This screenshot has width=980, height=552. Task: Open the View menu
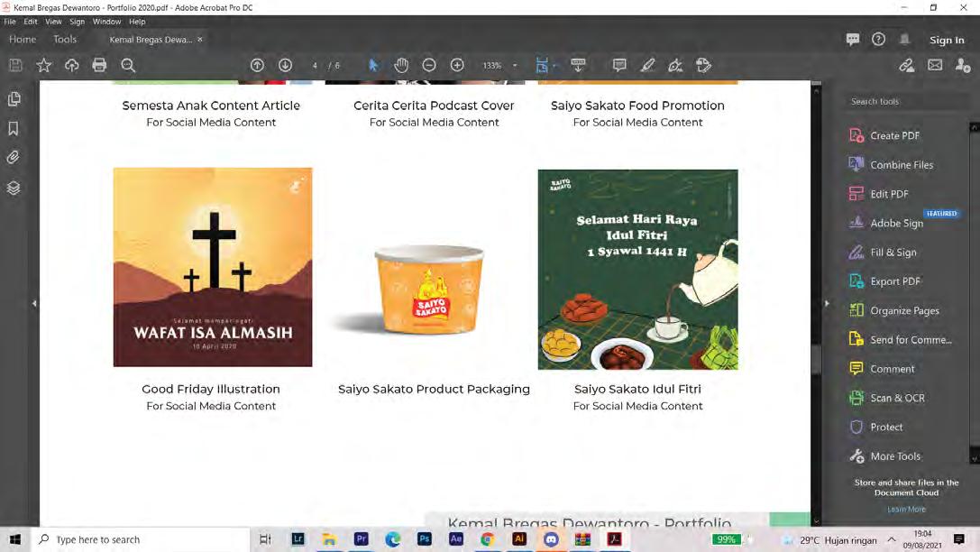(53, 22)
